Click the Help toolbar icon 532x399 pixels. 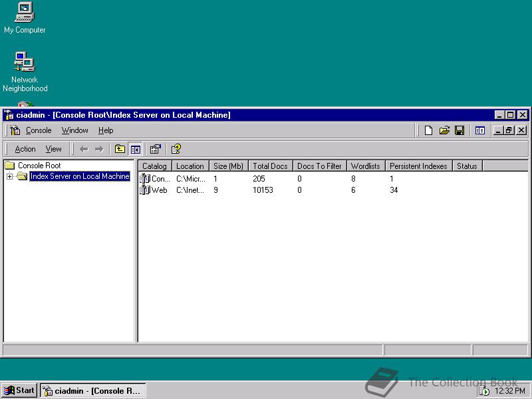click(x=176, y=149)
